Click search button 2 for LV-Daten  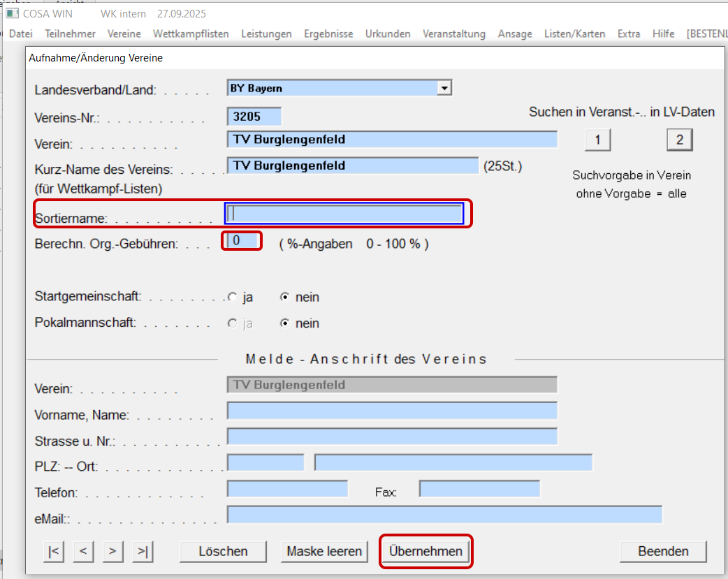[x=679, y=140]
